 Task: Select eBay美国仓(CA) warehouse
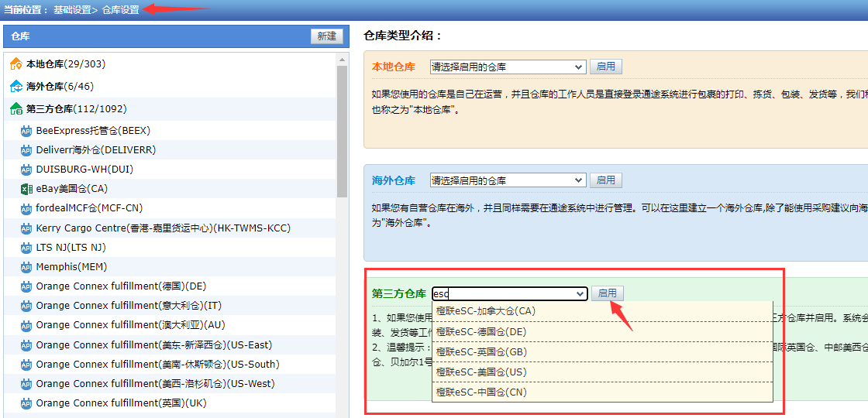72,189
